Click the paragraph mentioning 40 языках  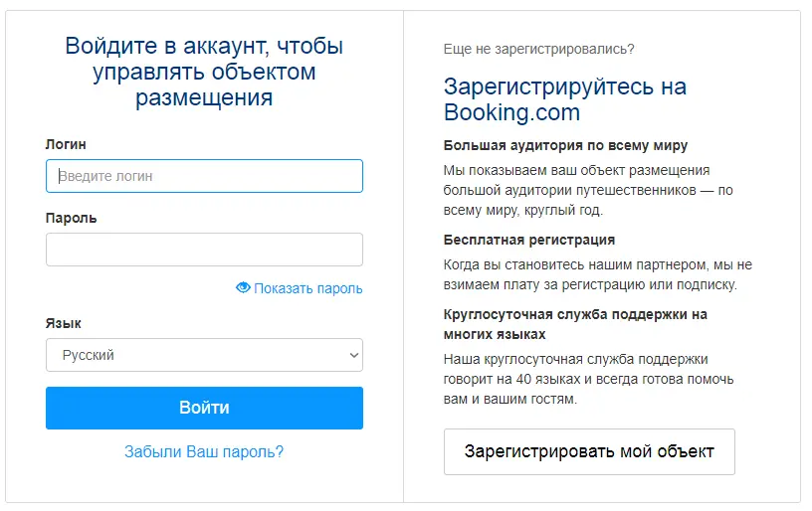(x=589, y=379)
